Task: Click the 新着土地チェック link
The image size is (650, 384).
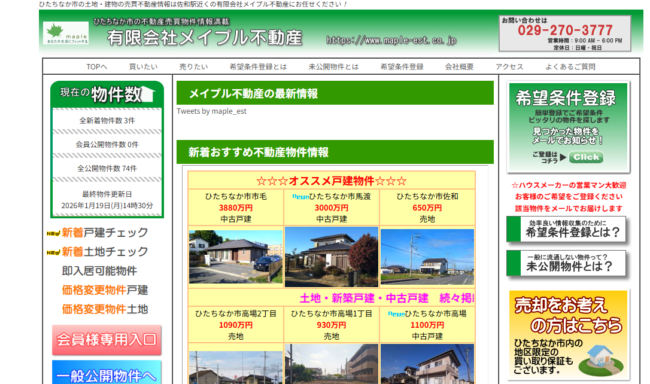Action: pyautogui.click(x=105, y=252)
